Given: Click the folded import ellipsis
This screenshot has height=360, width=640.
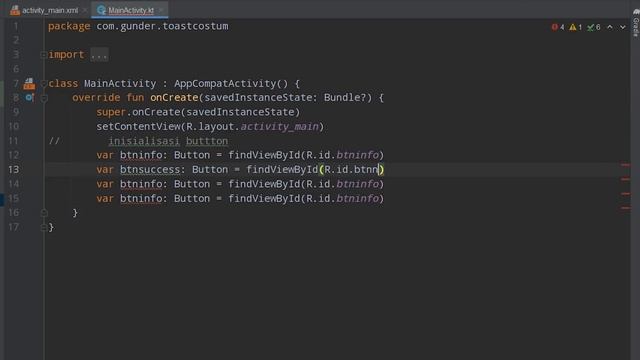Looking at the screenshot, I should click(99, 55).
